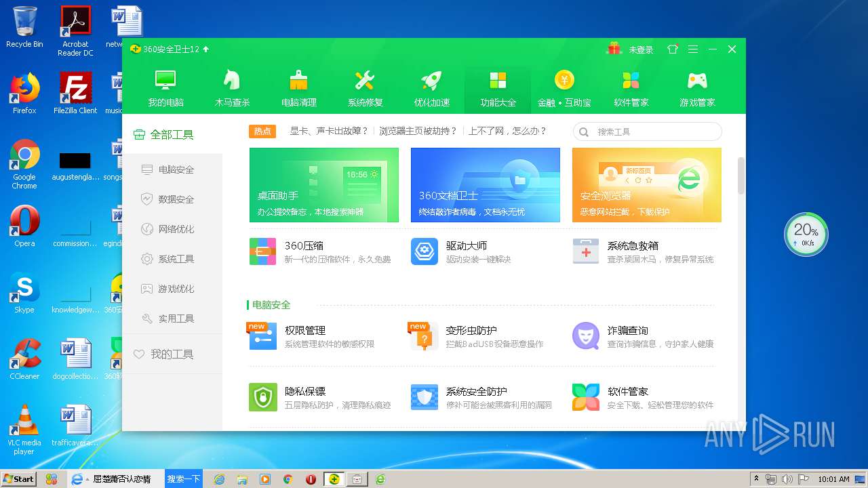Click the upgrade arrow next to 360安全卫士12

click(x=206, y=49)
